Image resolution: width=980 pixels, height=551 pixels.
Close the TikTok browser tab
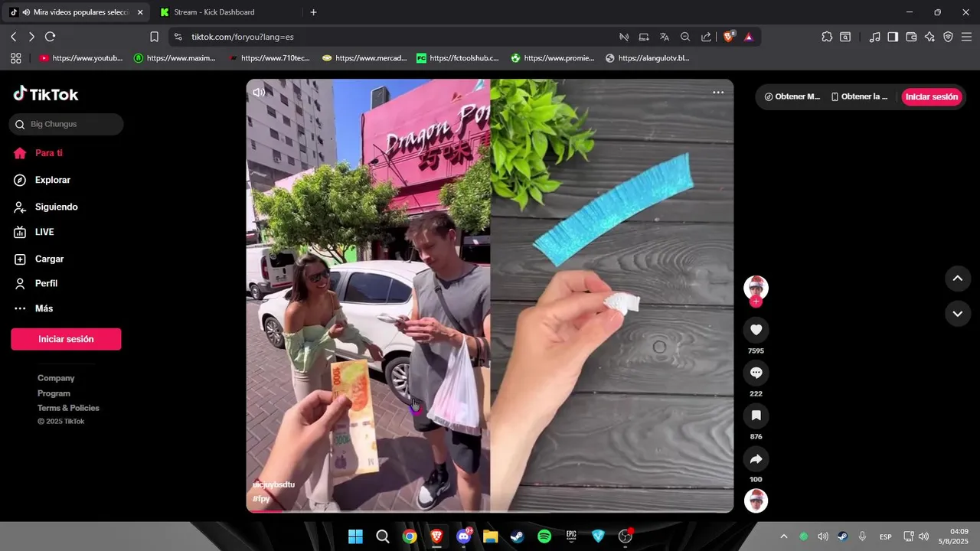(140, 12)
